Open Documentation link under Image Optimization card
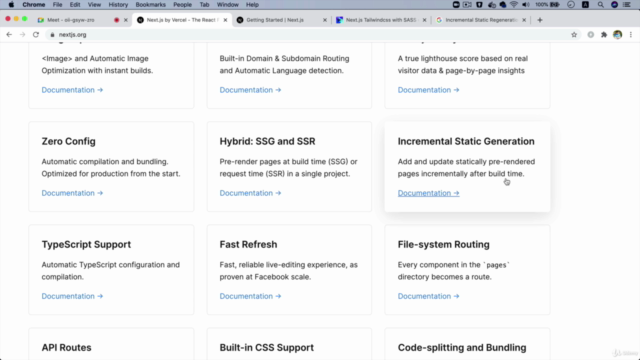This screenshot has width=640, height=360. 72,90
